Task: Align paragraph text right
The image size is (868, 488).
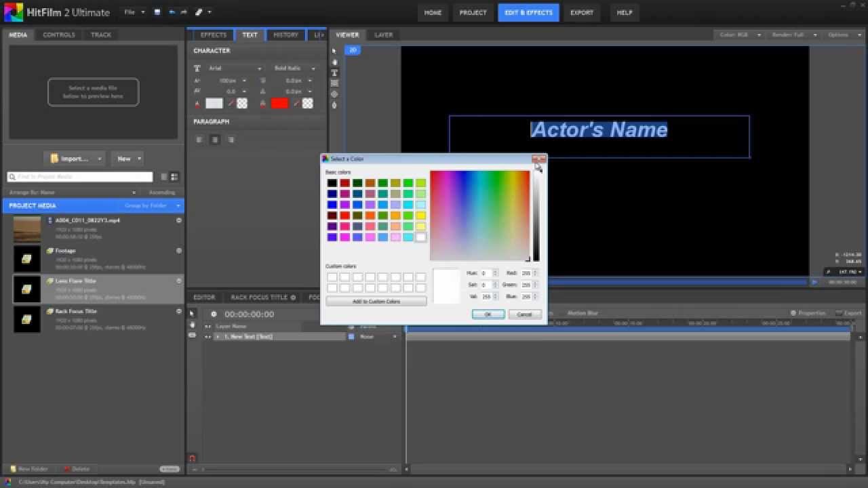Action: point(231,140)
